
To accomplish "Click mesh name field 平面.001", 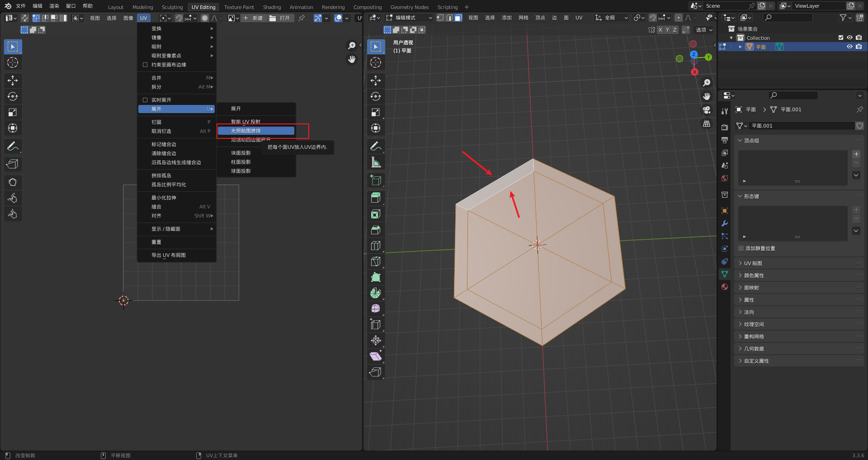I will (x=802, y=126).
